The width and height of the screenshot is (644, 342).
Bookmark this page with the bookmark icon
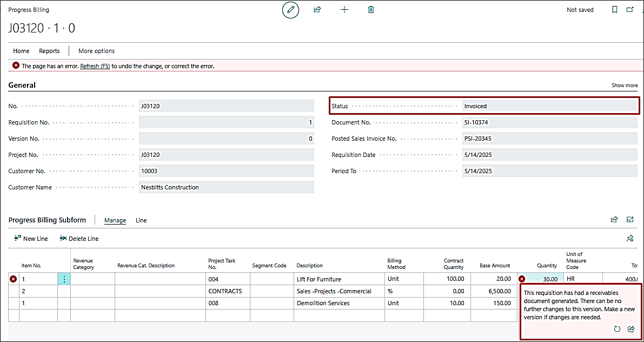(614, 9)
